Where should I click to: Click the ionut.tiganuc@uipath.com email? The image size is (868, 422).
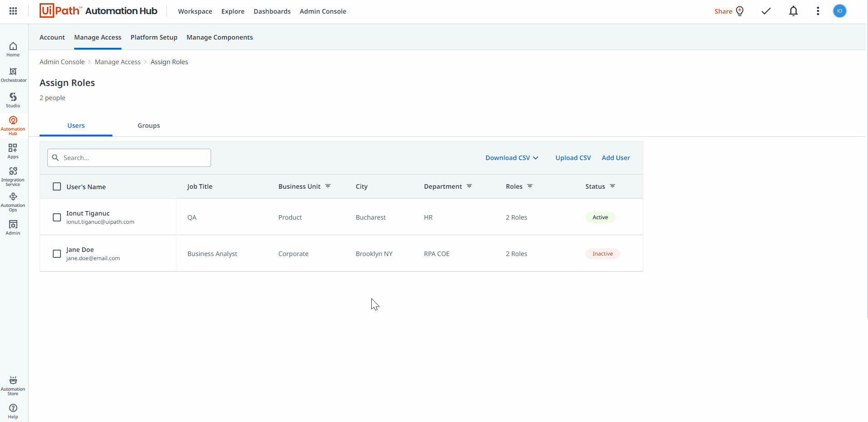(x=100, y=222)
